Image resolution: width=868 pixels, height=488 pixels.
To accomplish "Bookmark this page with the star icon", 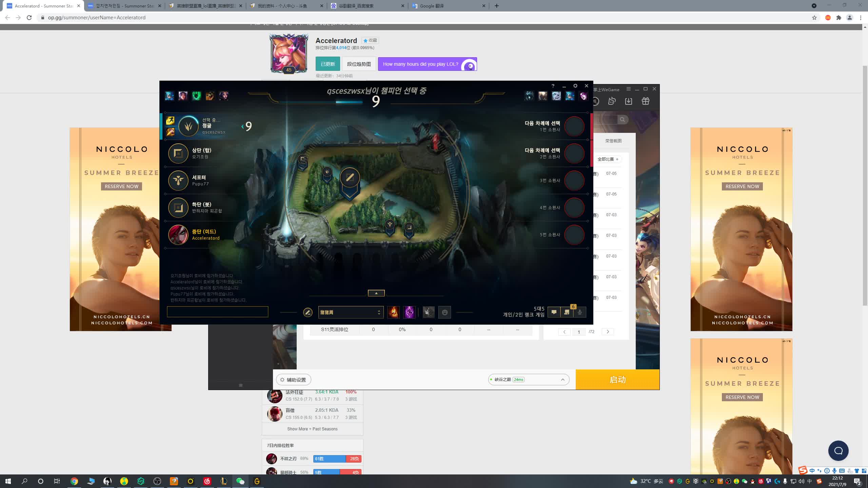I will pos(814,18).
